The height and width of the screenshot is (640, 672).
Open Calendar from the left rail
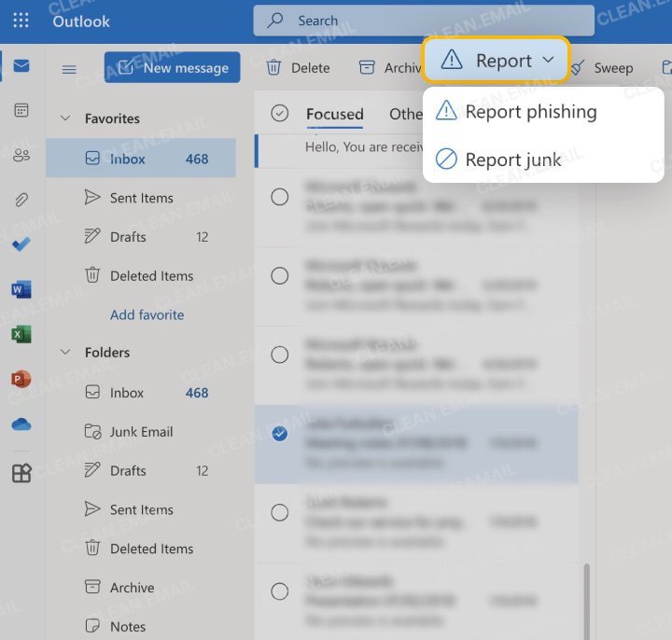21,110
